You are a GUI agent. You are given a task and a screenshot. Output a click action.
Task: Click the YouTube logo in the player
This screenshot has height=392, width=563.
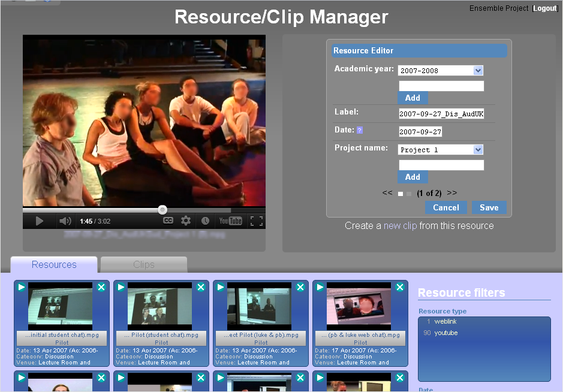pos(230,221)
